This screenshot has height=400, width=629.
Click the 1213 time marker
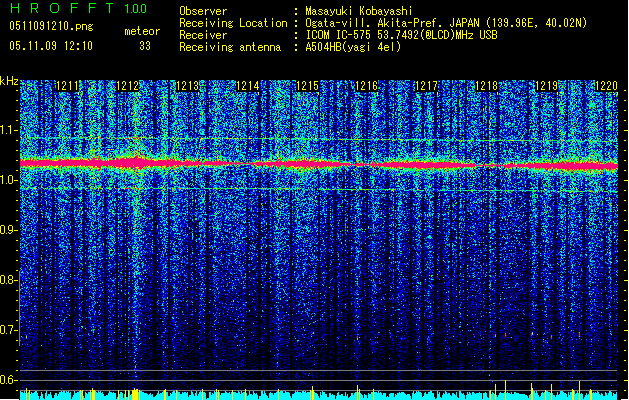pos(187,86)
